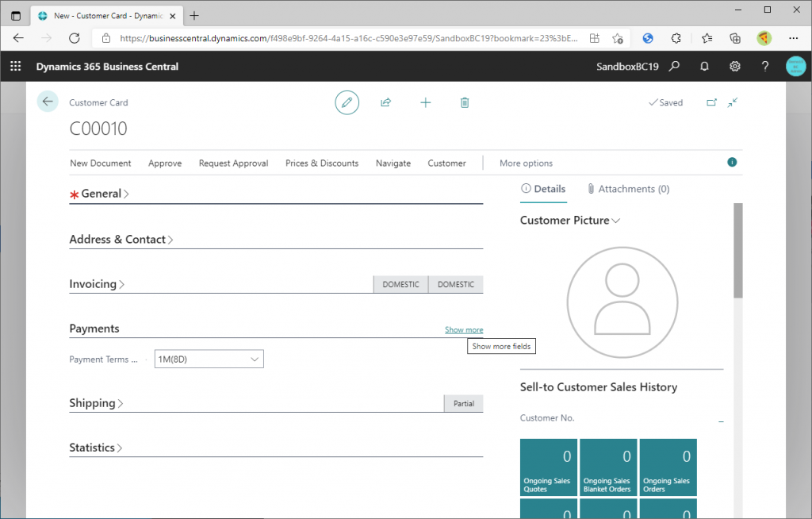
Task: Click the browser address bar URL
Action: (x=349, y=38)
